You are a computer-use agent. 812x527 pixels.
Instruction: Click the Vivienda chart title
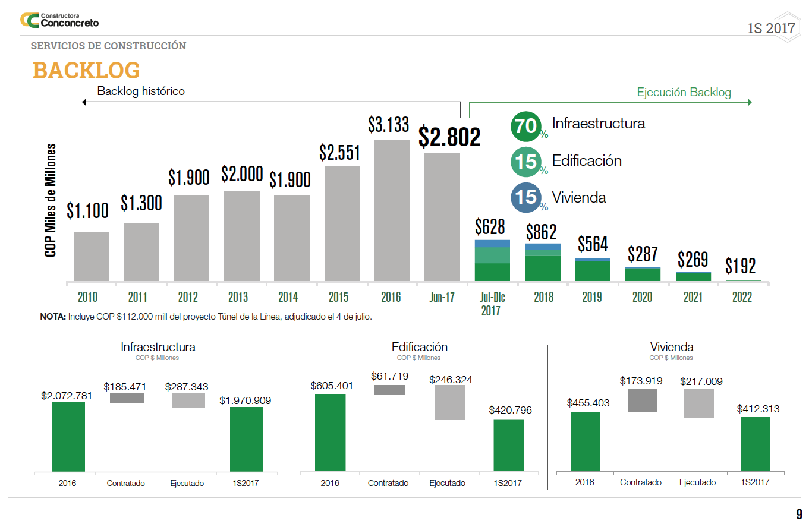coord(671,347)
